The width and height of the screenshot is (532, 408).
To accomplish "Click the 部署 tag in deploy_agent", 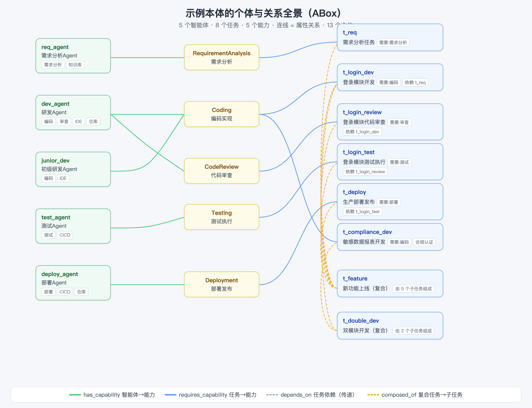I will click(49, 292).
